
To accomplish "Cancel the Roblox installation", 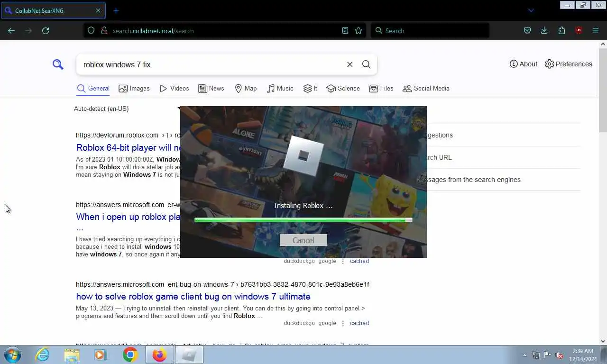I will coord(303,240).
